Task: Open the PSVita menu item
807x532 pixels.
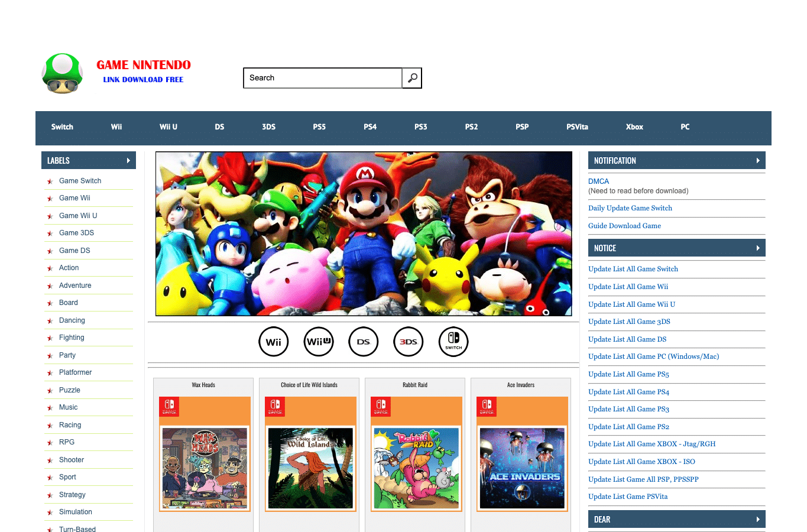Action: click(577, 127)
